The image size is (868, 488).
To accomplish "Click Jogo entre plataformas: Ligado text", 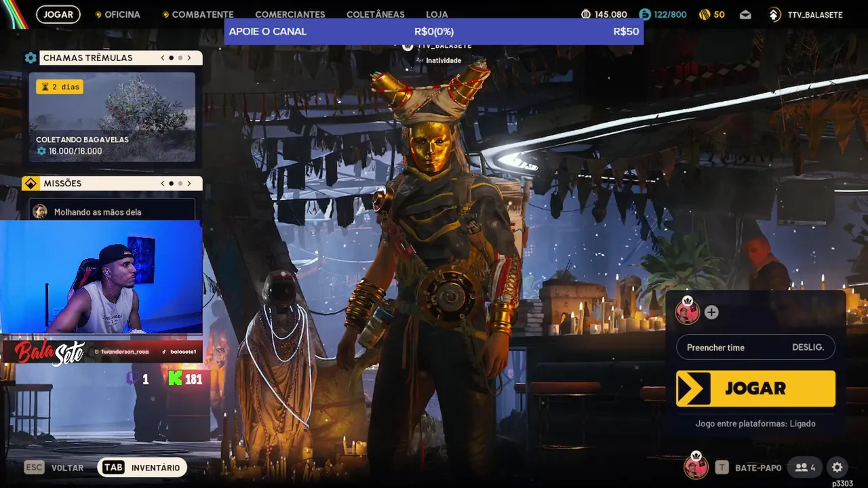I will tap(755, 424).
